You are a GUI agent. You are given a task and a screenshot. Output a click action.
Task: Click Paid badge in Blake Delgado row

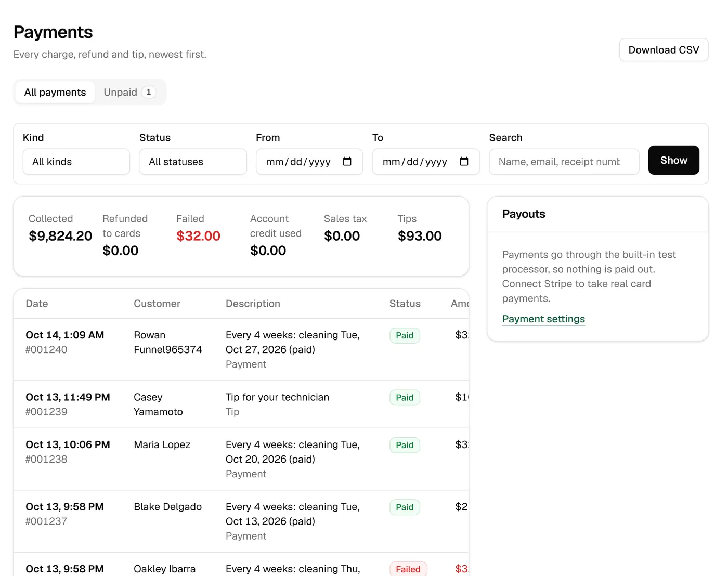click(x=405, y=507)
